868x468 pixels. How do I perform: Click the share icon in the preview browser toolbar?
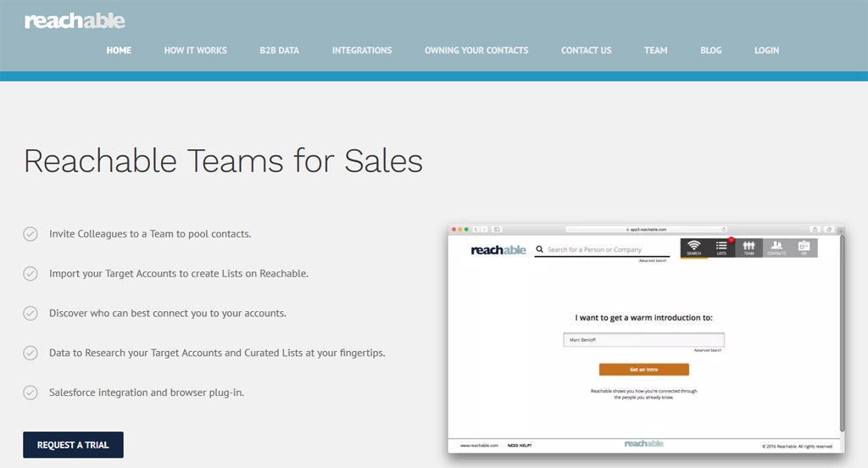815,229
